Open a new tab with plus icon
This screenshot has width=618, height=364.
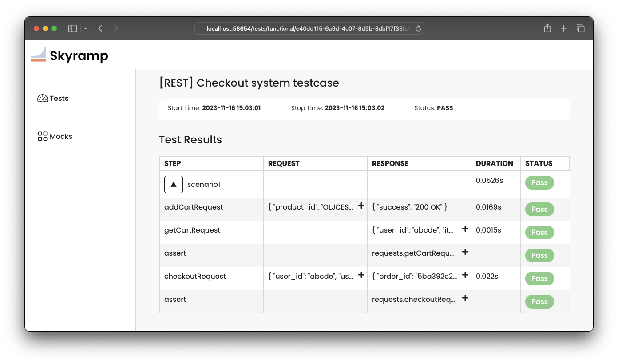click(x=564, y=28)
